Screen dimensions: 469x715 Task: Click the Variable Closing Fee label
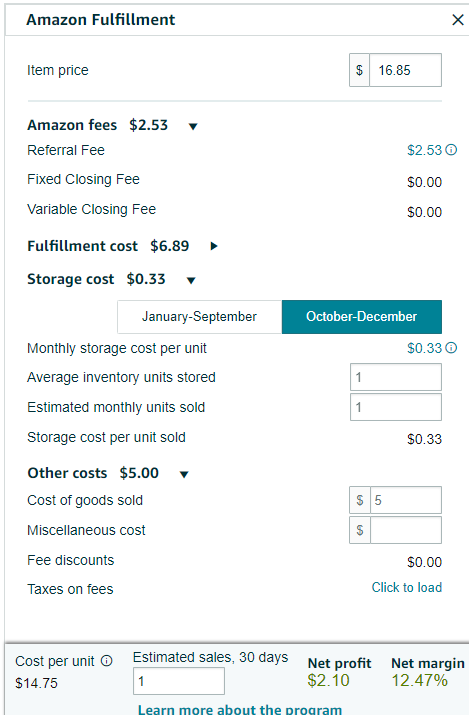pyautogui.click(x=92, y=209)
